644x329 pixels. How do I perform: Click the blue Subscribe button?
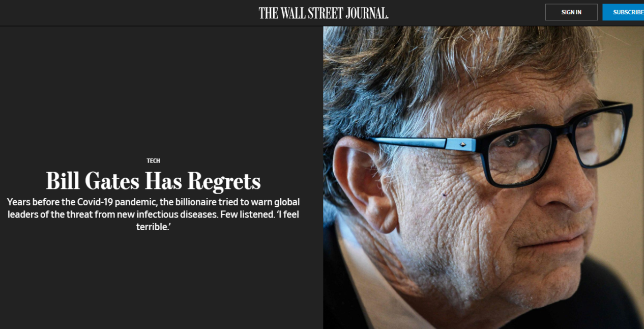(x=624, y=12)
